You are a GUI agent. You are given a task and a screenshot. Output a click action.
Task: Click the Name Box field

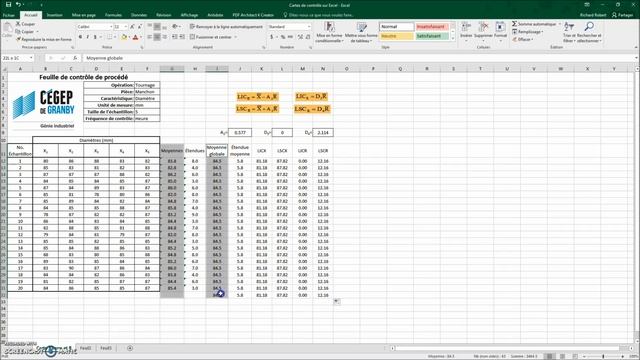18,58
